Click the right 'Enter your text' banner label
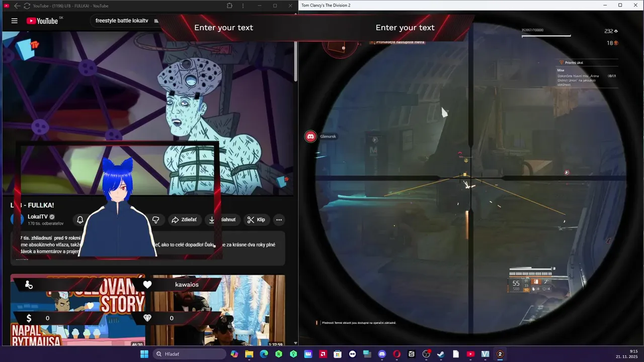Screen dimensions: 644x362 405,28
